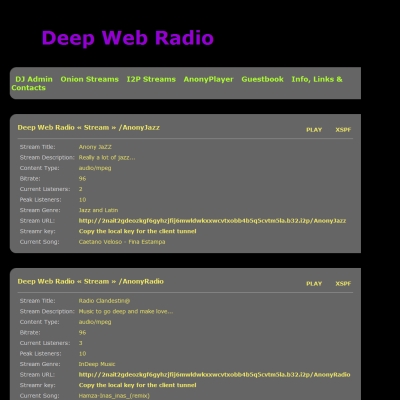
Task: Copy local key for AnonyJazz tunnel
Action: coord(137,231)
